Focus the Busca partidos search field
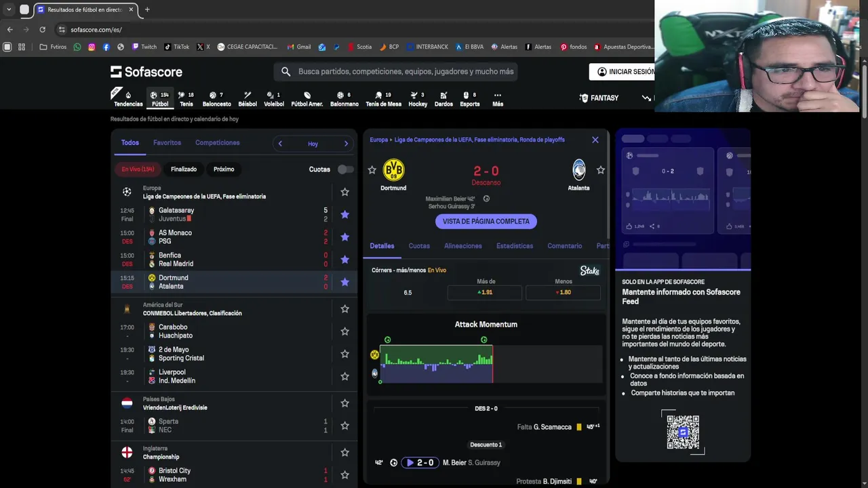The width and height of the screenshot is (868, 488). pyautogui.click(x=406, y=71)
